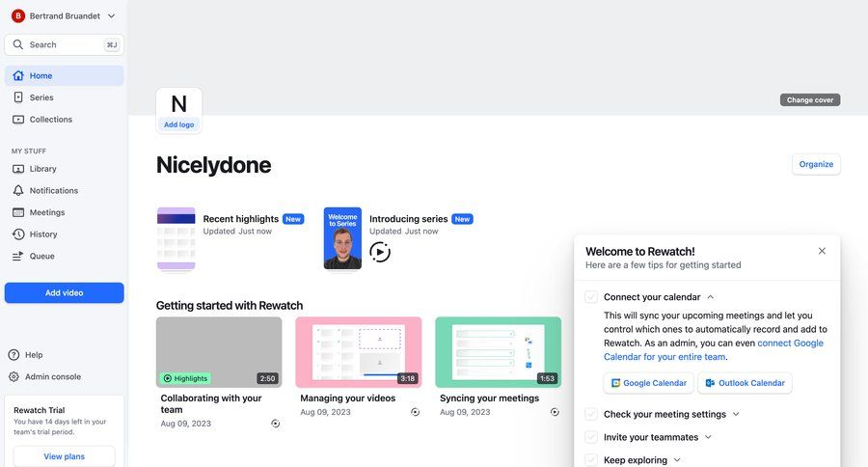The height and width of the screenshot is (467, 868).
Task: Click the History clock icon
Action: coord(18,234)
